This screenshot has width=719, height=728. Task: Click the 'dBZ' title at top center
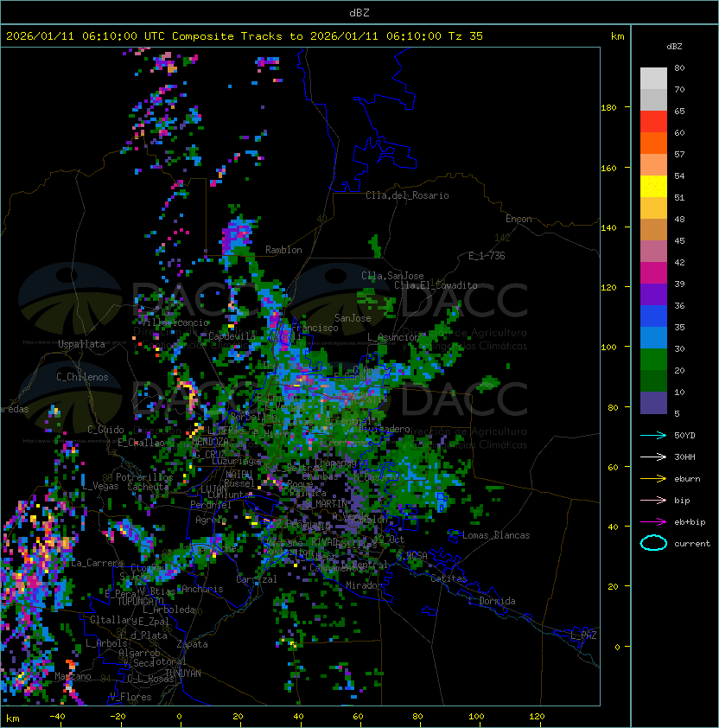[x=359, y=13]
